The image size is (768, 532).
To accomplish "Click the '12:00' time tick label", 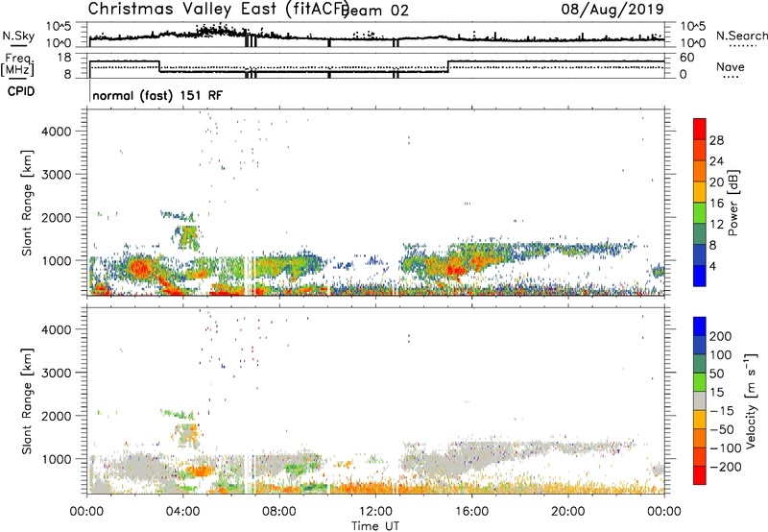I will pos(375,512).
